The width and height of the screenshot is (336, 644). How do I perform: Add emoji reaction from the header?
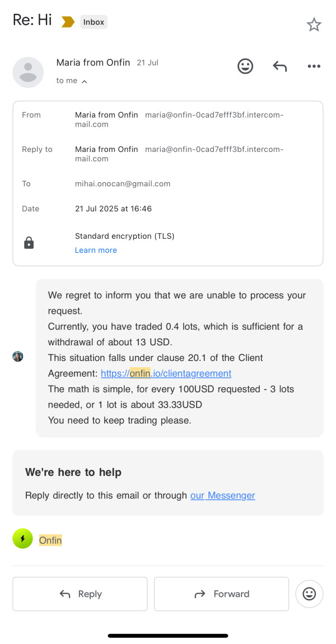[245, 66]
